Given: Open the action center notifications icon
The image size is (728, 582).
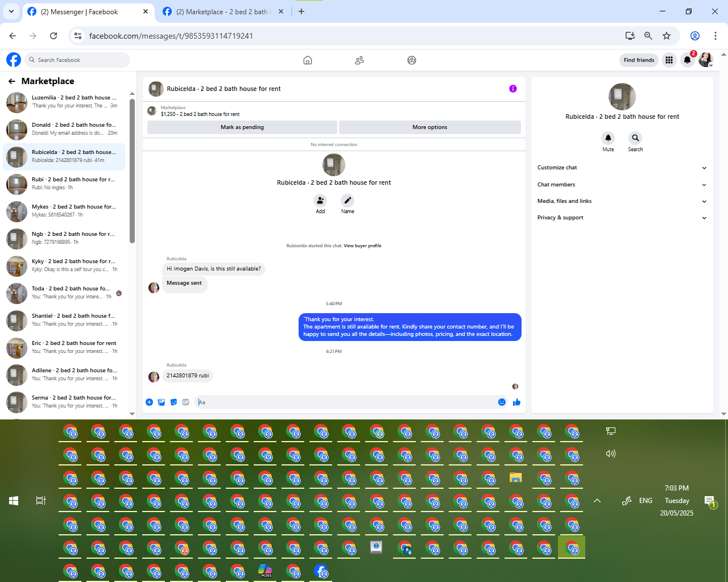Looking at the screenshot, I should click(x=710, y=501).
